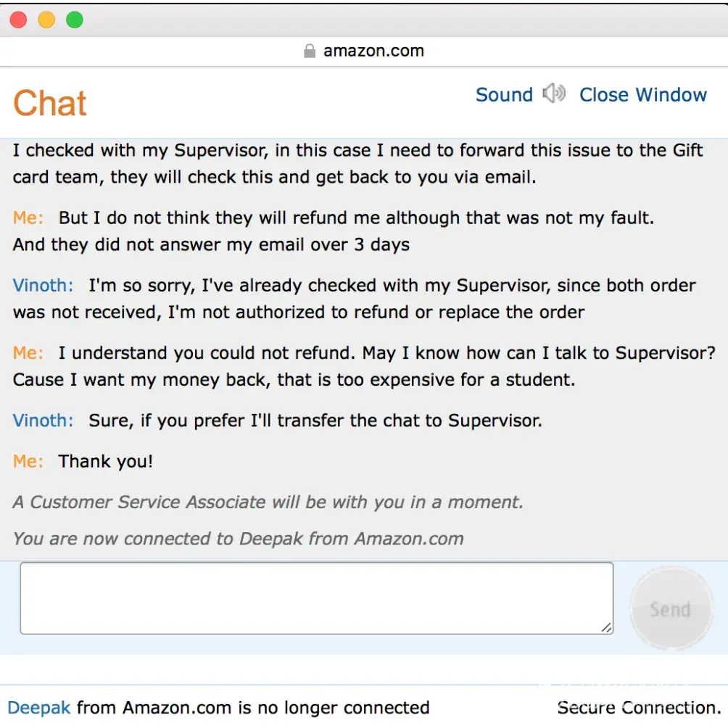Viewport: 728px width, 725px height.
Task: Click "You are now connected to Deepak" notice
Action: (238, 539)
